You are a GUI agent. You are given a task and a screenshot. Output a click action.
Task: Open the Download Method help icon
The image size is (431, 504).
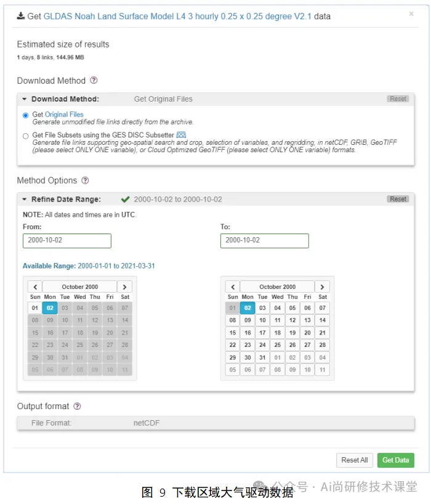pyautogui.click(x=94, y=80)
